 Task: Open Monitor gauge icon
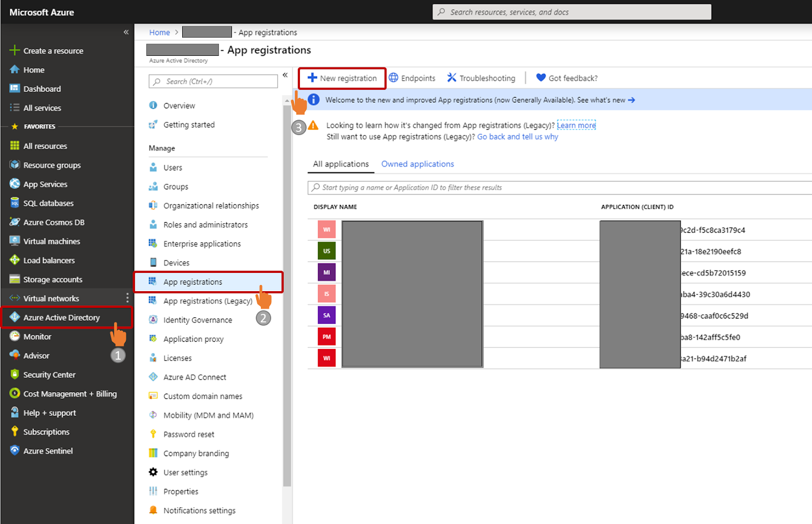[x=15, y=336]
